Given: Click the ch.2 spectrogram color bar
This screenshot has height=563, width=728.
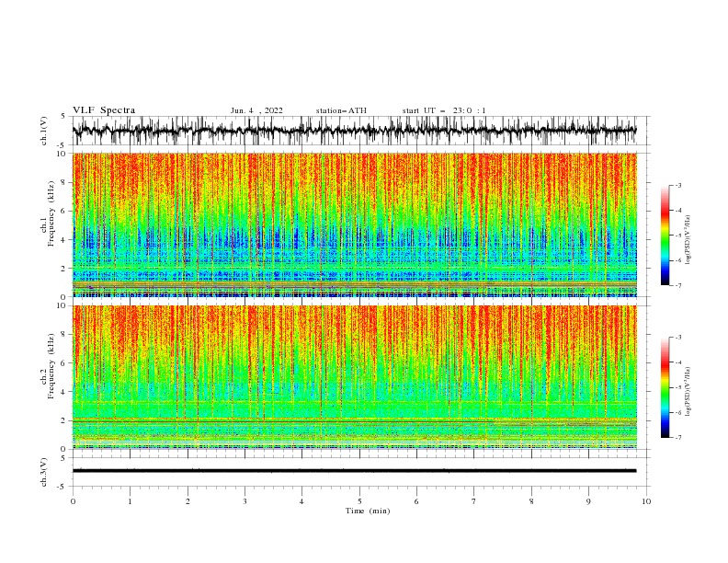Looking at the screenshot, I should pyautogui.click(x=665, y=387).
